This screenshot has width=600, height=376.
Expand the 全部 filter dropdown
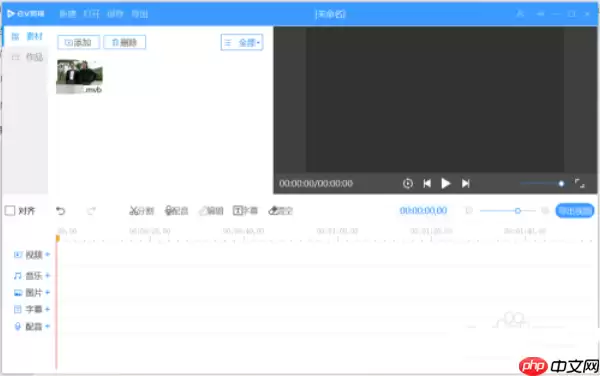pyautogui.click(x=242, y=42)
